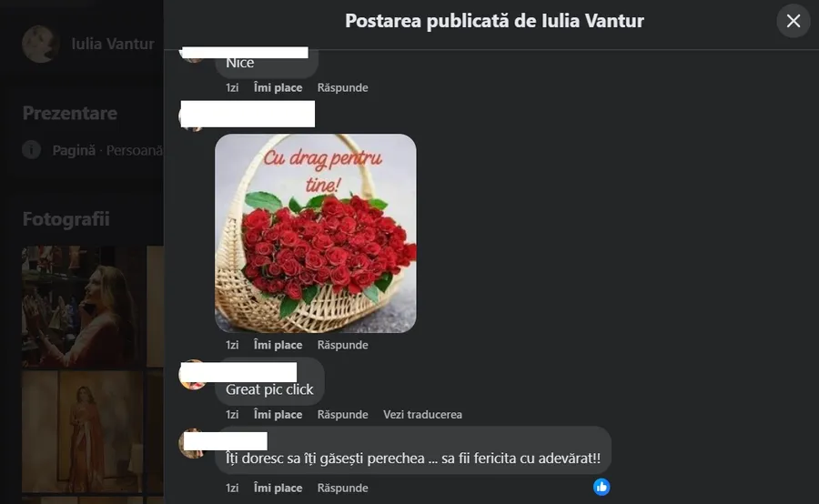The image size is (819, 504).
Task: Open the red roses basket image
Action: click(316, 234)
